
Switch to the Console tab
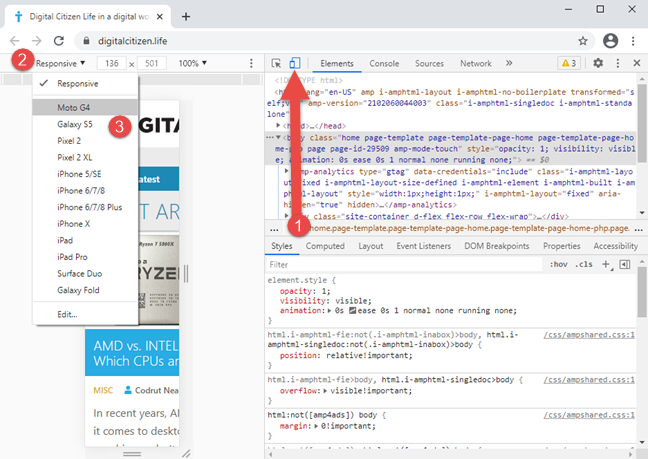(384, 63)
